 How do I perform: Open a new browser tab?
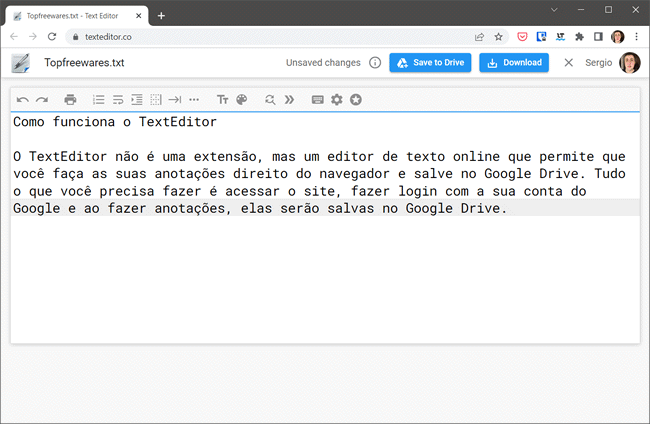point(161,16)
